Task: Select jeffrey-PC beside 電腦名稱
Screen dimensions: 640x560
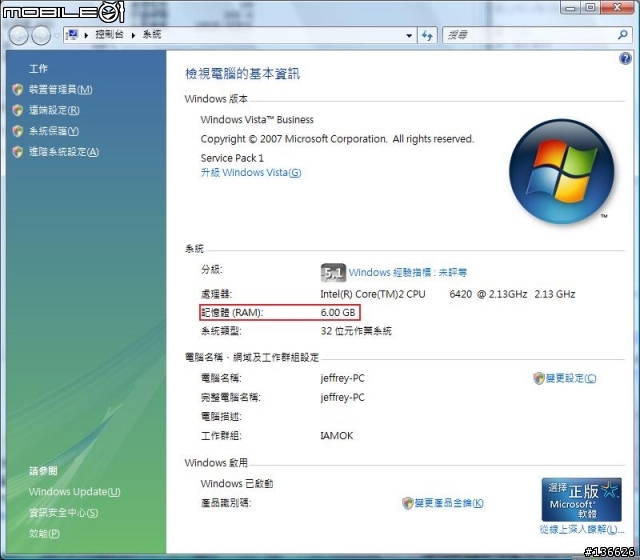Action: pyautogui.click(x=342, y=378)
